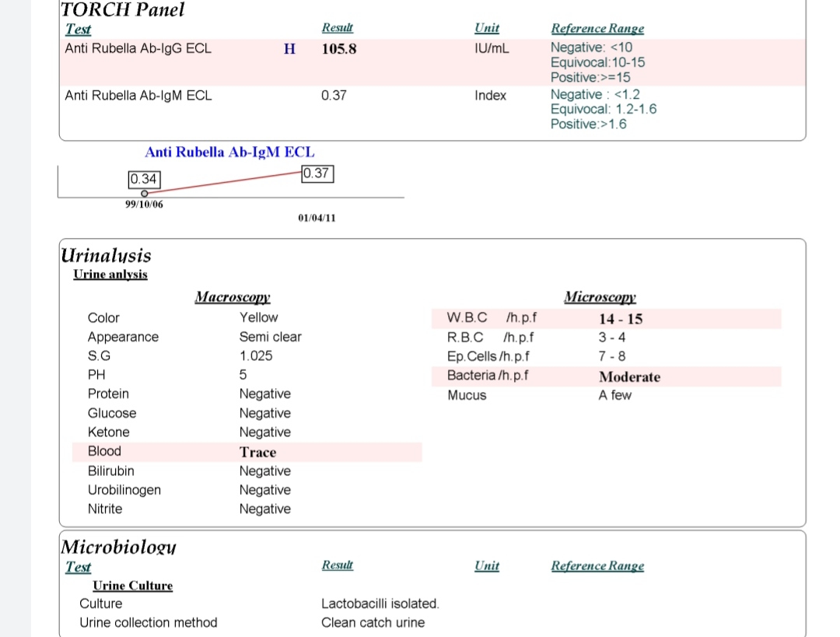Select the Lactobacilli isolated culture result
Viewport: 840px width, 637px height.
[380, 604]
